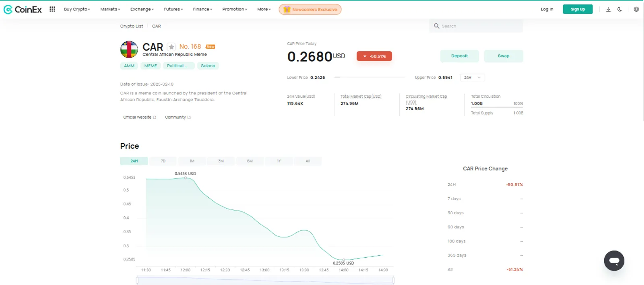Click the 0.2505 USD low chart marker
This screenshot has height=285, width=644.
pyautogui.click(x=343, y=260)
